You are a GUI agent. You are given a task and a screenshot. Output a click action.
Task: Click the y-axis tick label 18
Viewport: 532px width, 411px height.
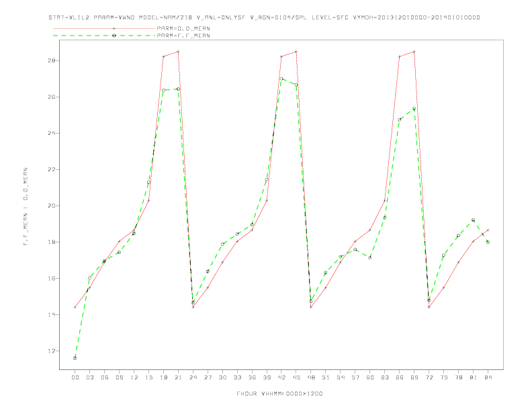(51, 242)
